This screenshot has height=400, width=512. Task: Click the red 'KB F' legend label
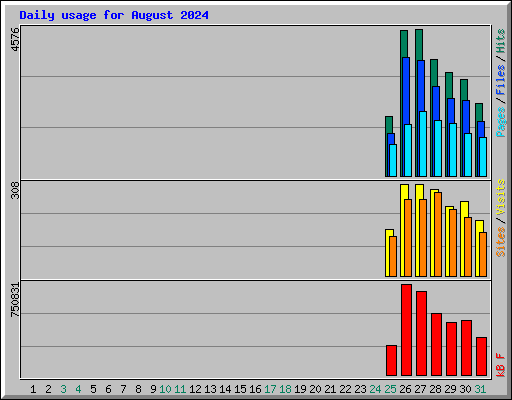point(501,365)
